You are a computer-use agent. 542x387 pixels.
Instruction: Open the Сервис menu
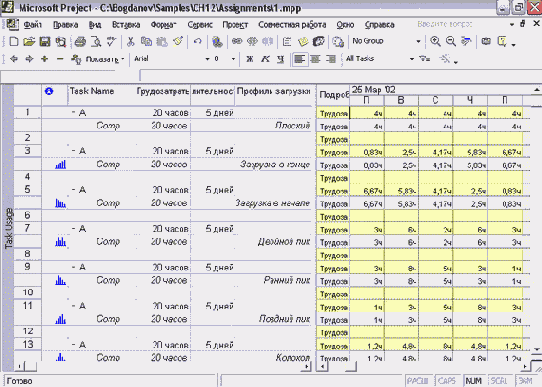pyautogui.click(x=200, y=25)
